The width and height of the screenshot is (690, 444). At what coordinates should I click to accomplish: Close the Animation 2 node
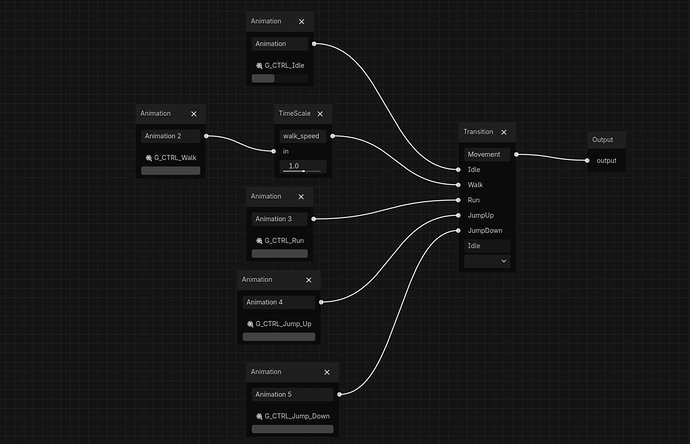194,114
